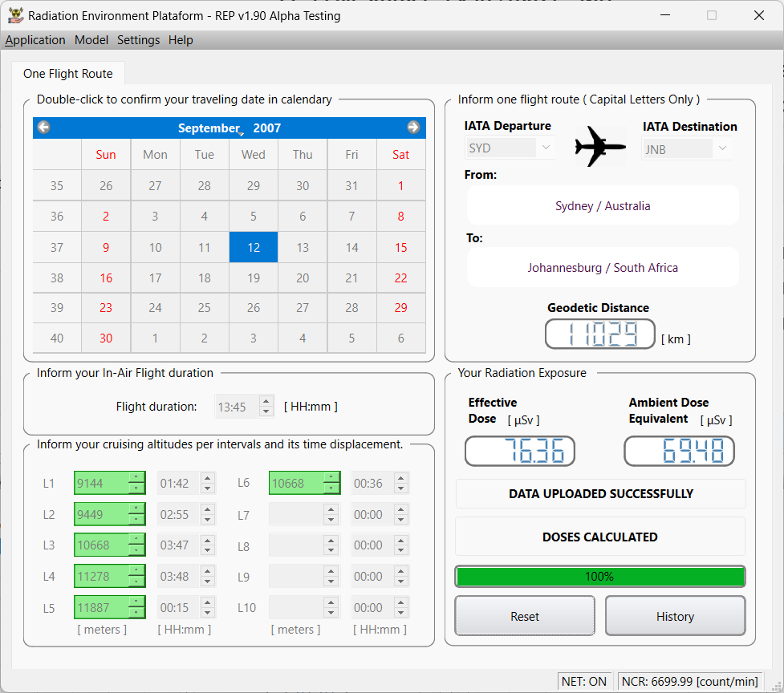
Task: Select September 19 in the calendar
Action: click(x=254, y=278)
